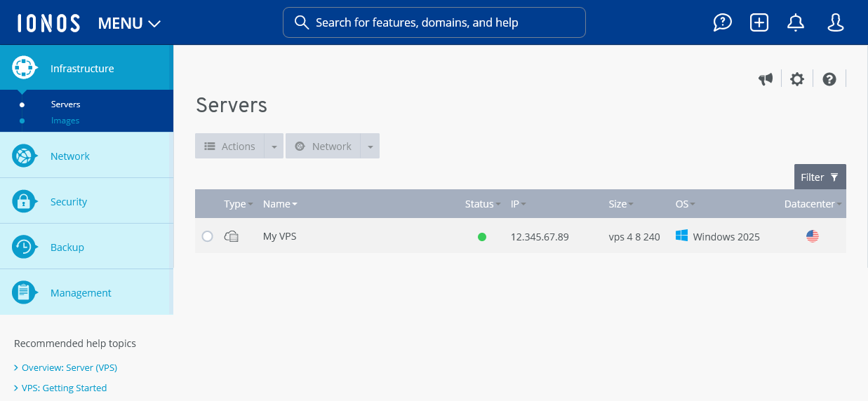The height and width of the screenshot is (401, 868).
Task: Click the size value vps 4 8 240
Action: 634,237
